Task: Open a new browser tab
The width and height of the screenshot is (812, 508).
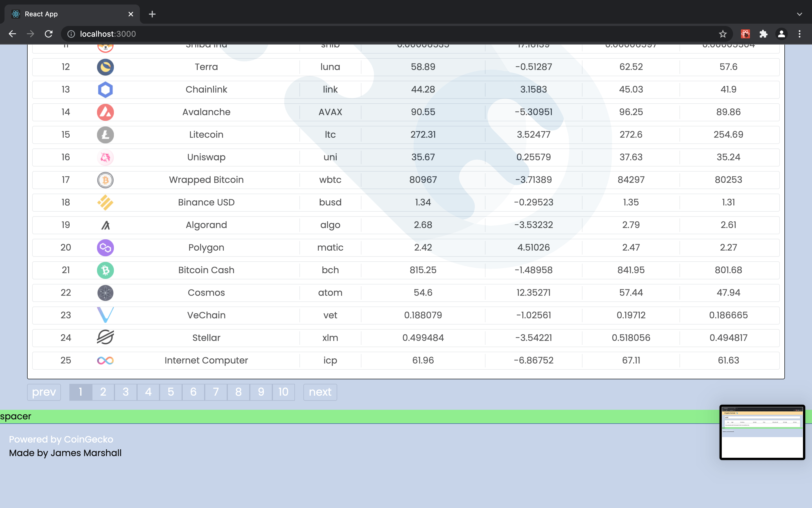Action: pos(152,14)
